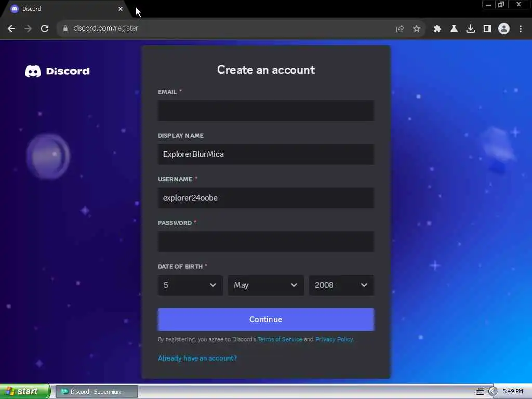Viewport: 532px width, 399px height.
Task: Edit the Display Name field
Action: [265, 154]
